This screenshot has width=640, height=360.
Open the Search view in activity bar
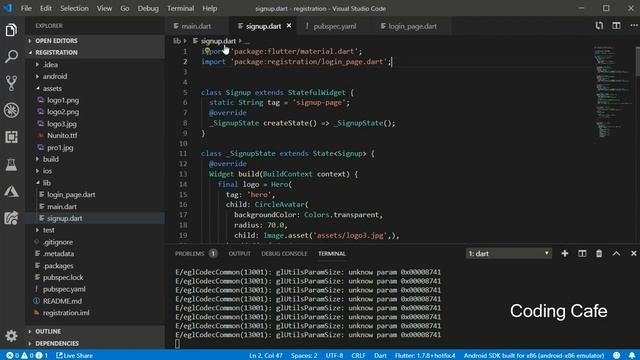coord(11,56)
